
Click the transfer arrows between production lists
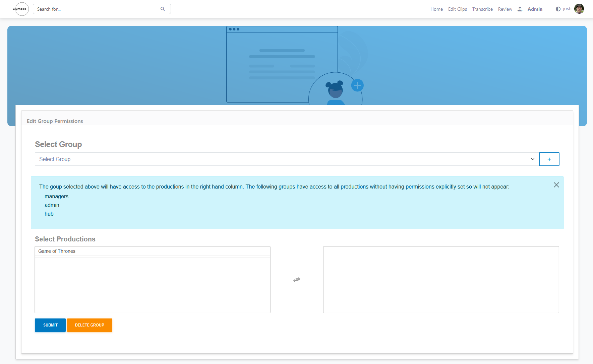pos(297,280)
